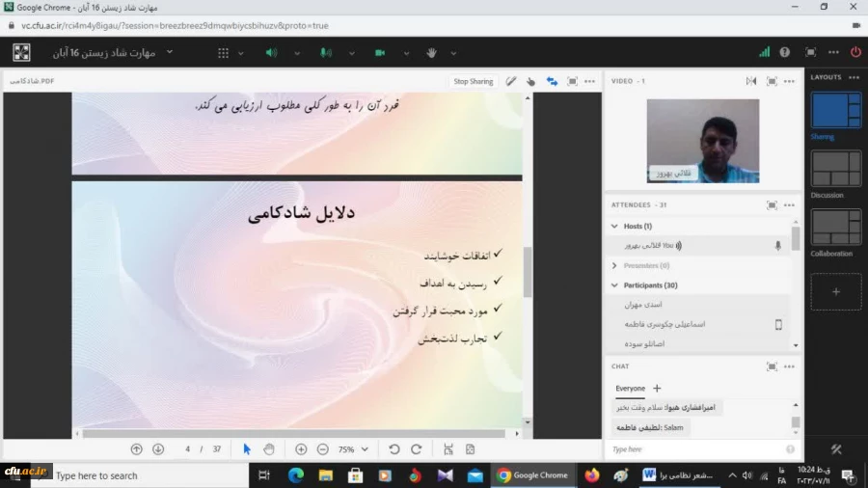Viewport: 868px width, 488px height.
Task: Add a new layout with plus
Action: (836, 291)
